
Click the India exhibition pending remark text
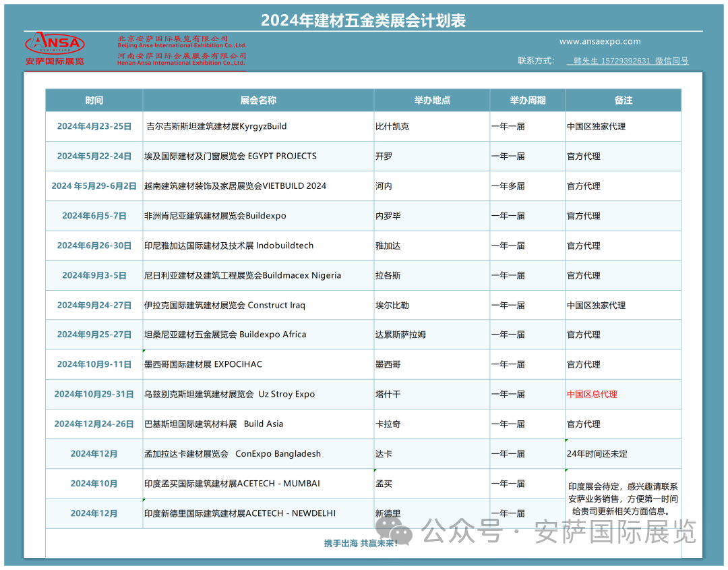tap(623, 499)
